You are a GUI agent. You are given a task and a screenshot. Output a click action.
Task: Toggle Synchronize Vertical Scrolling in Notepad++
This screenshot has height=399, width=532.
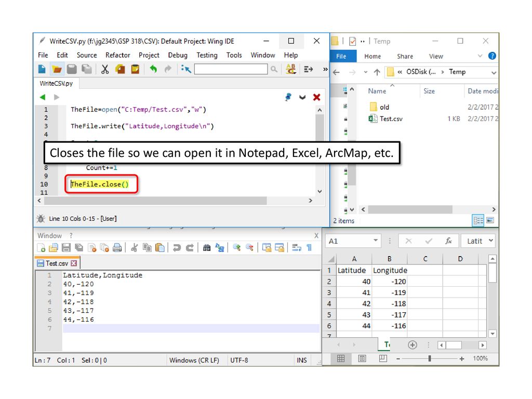click(267, 248)
